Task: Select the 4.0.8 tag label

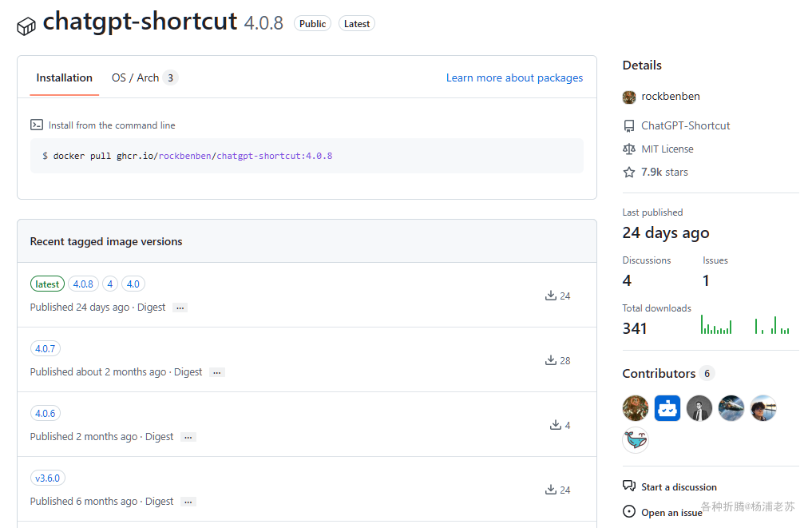Action: 83,284
